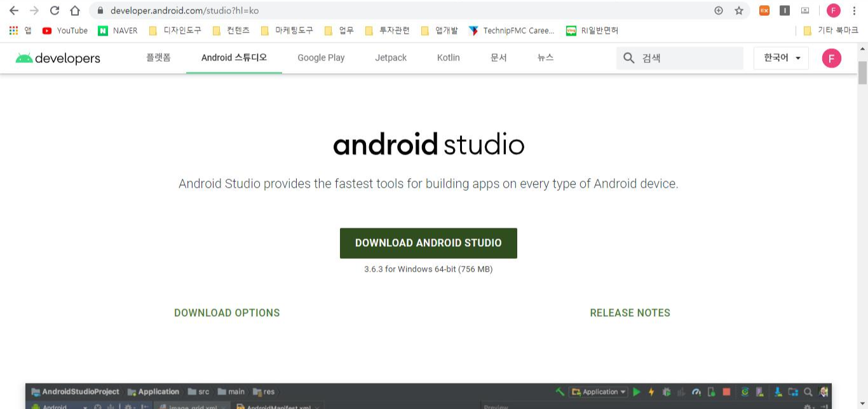The width and height of the screenshot is (868, 409).
Task: Open the Jetpack tab
Action: 391,57
